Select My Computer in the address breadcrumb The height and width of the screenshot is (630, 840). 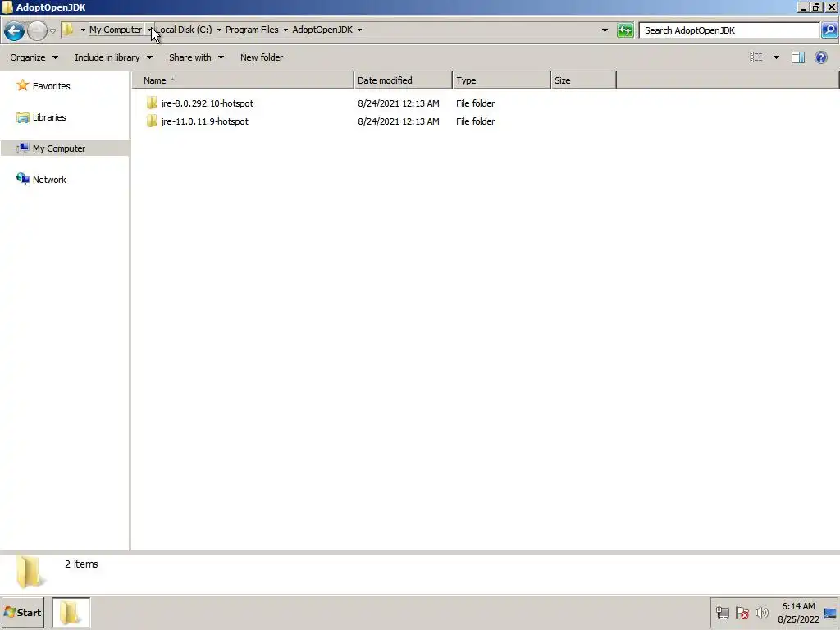[x=116, y=30]
